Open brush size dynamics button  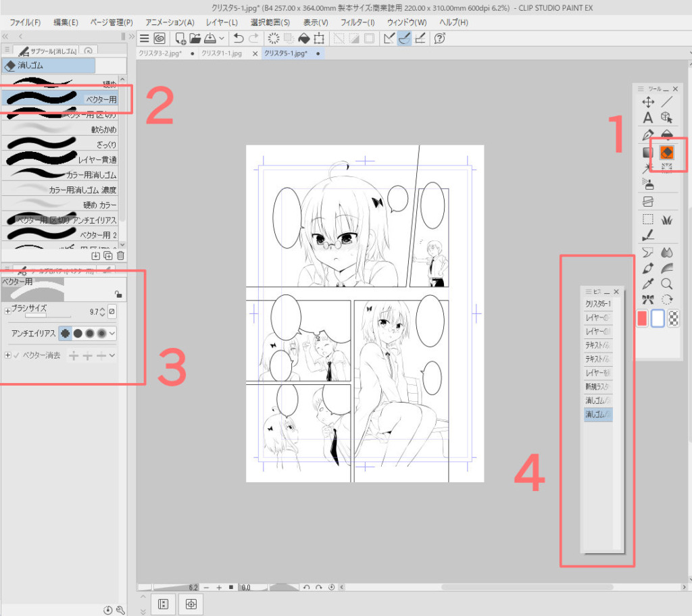[x=112, y=311]
